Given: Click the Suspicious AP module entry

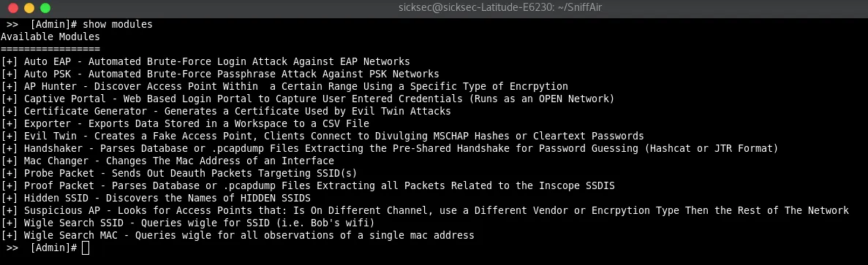Looking at the screenshot, I should click(x=425, y=210).
